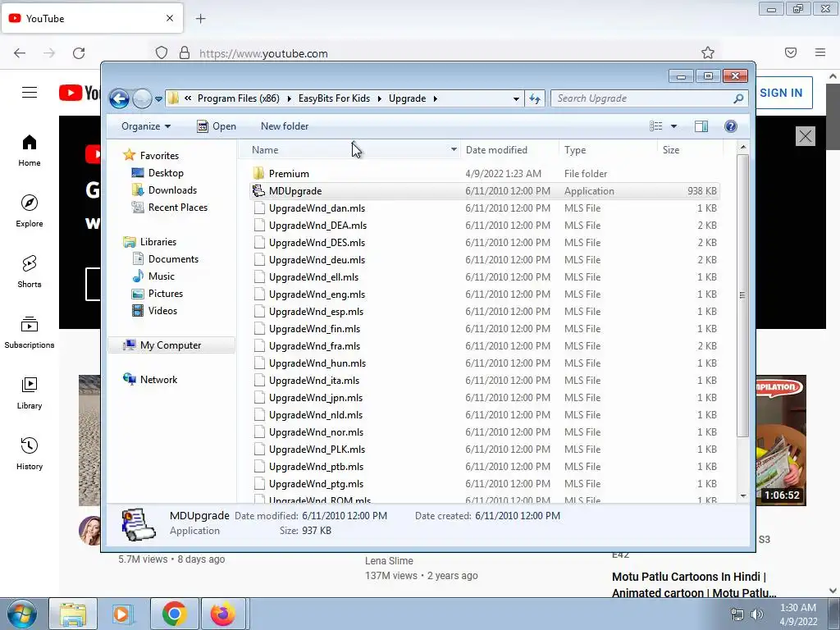Click Program Files (x86) breadcrumb
The image size is (840, 630).
tap(239, 98)
